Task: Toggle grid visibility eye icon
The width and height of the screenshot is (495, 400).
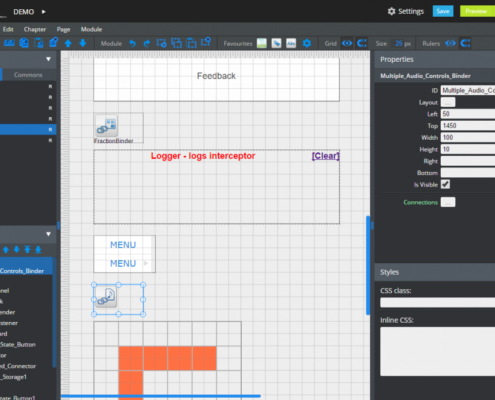Action: (347, 43)
